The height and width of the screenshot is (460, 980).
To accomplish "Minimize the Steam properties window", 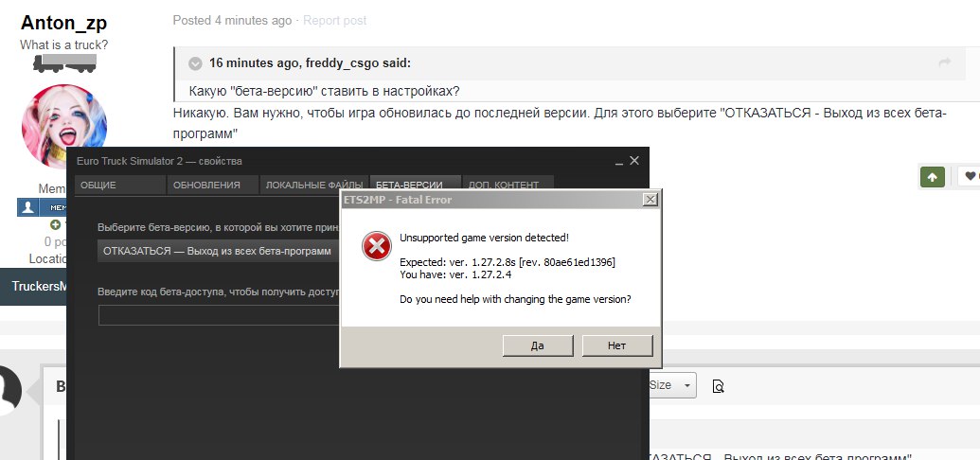I will coord(618,162).
